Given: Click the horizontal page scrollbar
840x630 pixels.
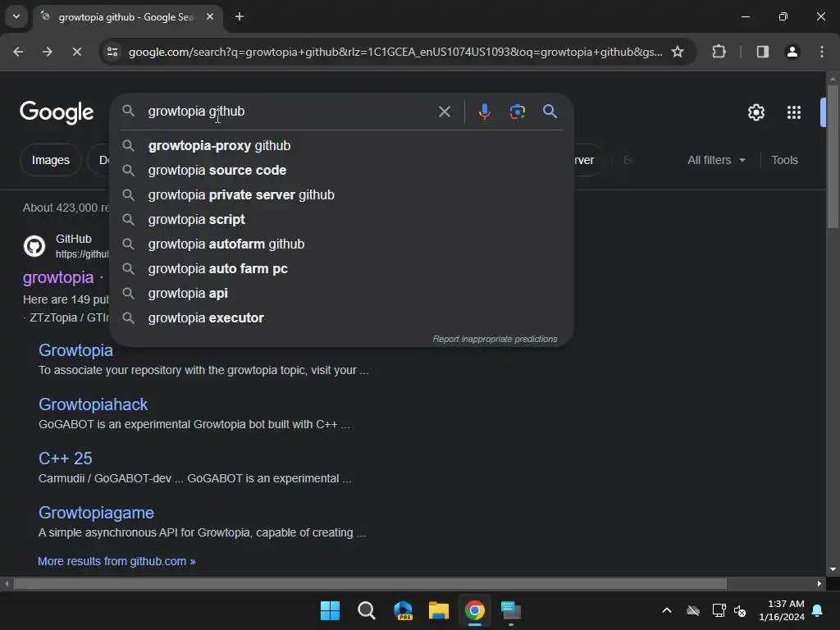Looking at the screenshot, I should pos(370,583).
